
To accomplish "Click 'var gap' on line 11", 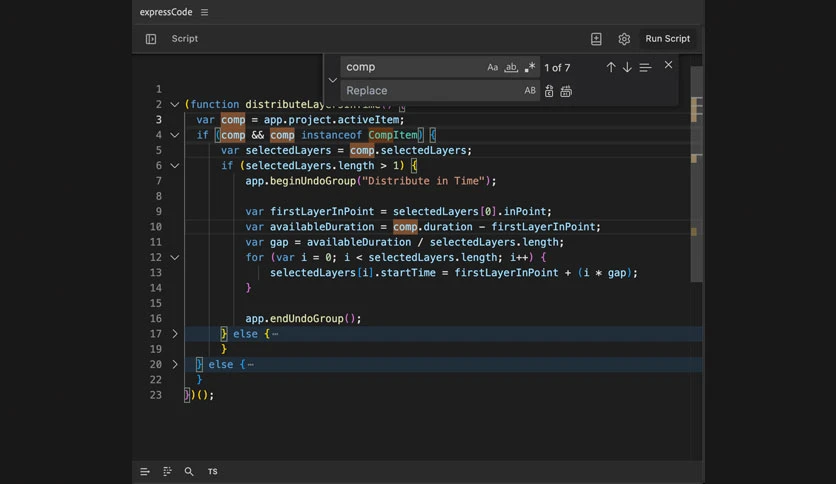I will pyautogui.click(x=267, y=243).
